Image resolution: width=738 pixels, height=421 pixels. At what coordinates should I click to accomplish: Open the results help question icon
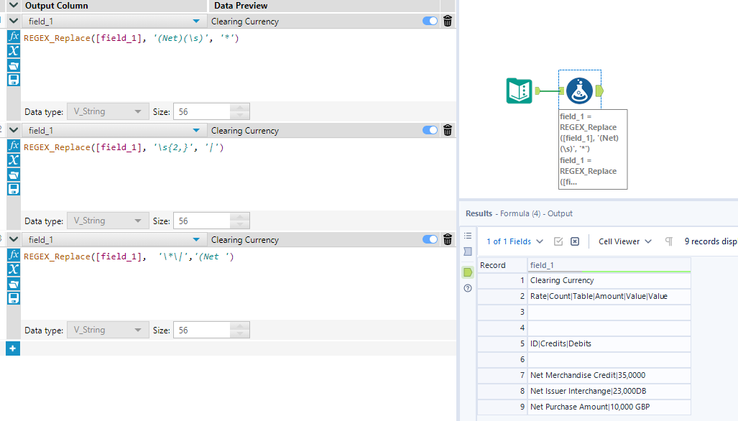click(468, 288)
